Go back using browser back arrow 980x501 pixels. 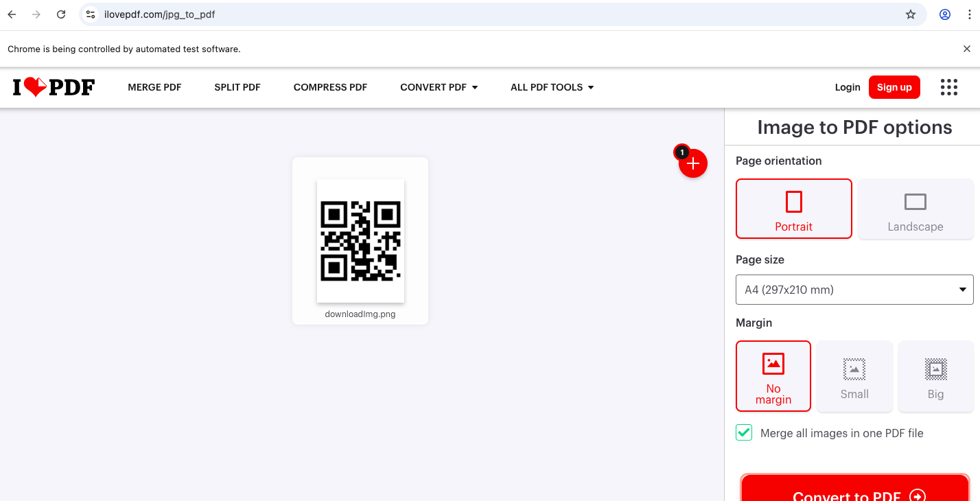point(12,14)
